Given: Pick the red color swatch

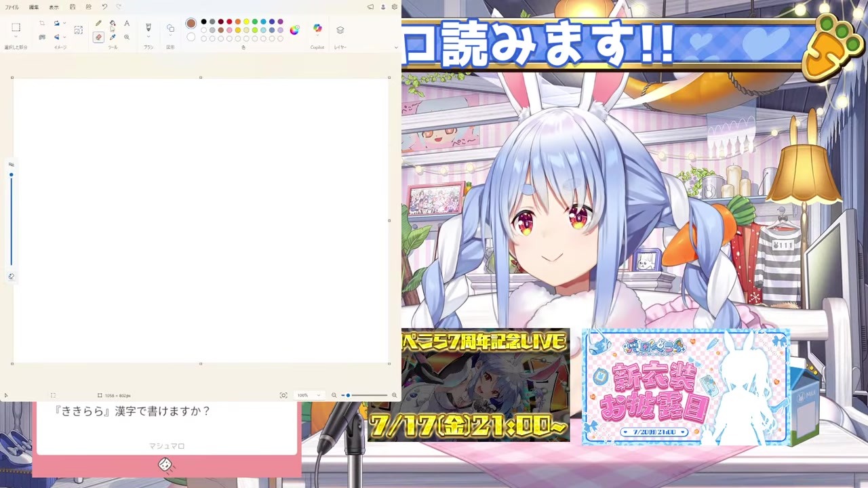Looking at the screenshot, I should point(229,22).
